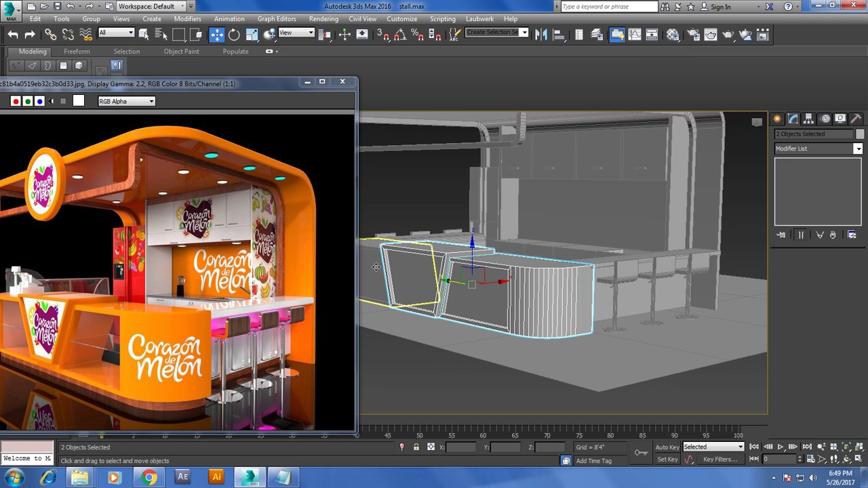Viewport: 868px width, 488px height.
Task: Open the View reference coordinate dropdown
Action: [x=296, y=33]
